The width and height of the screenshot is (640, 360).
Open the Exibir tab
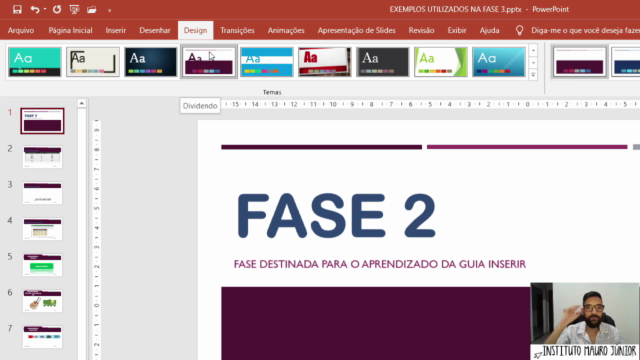(457, 30)
